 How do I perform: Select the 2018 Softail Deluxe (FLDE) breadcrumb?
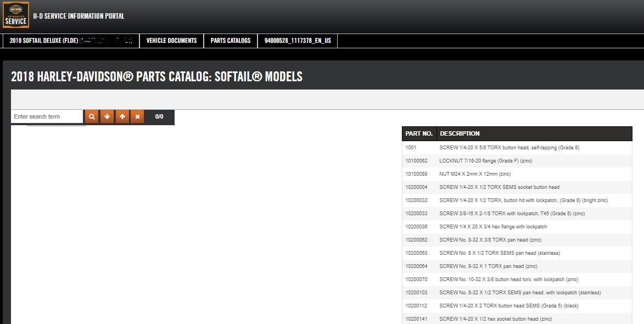pos(71,41)
